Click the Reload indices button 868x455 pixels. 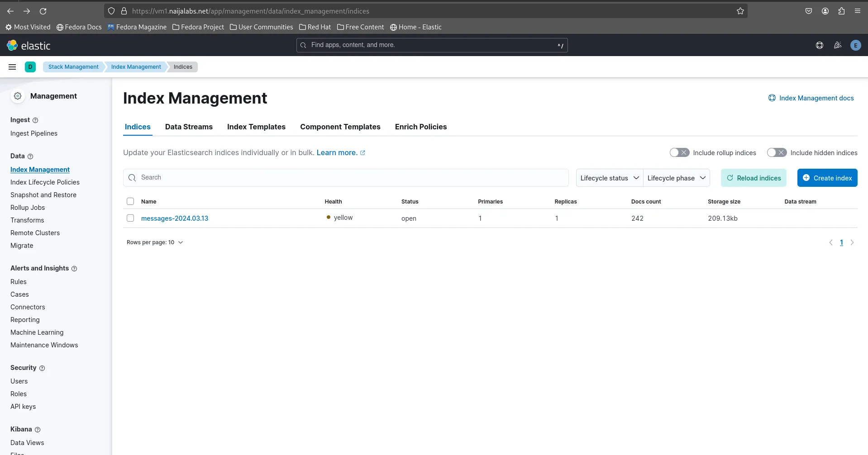(x=754, y=178)
